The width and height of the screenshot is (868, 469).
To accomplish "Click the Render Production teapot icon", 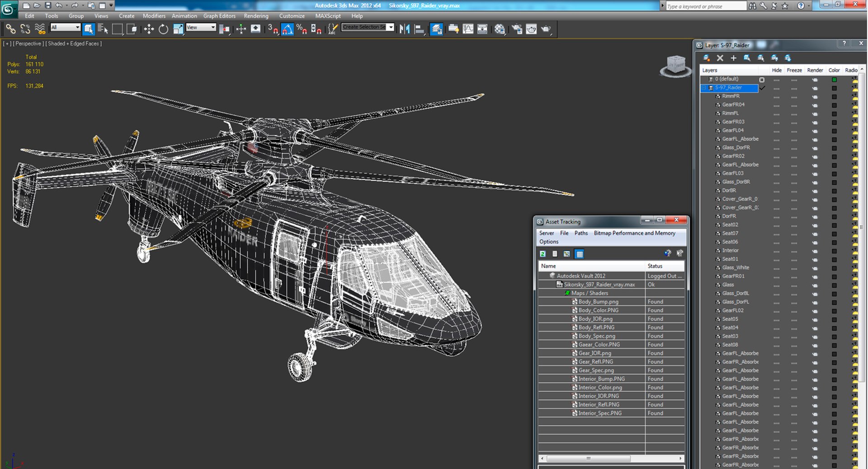I will (x=546, y=29).
